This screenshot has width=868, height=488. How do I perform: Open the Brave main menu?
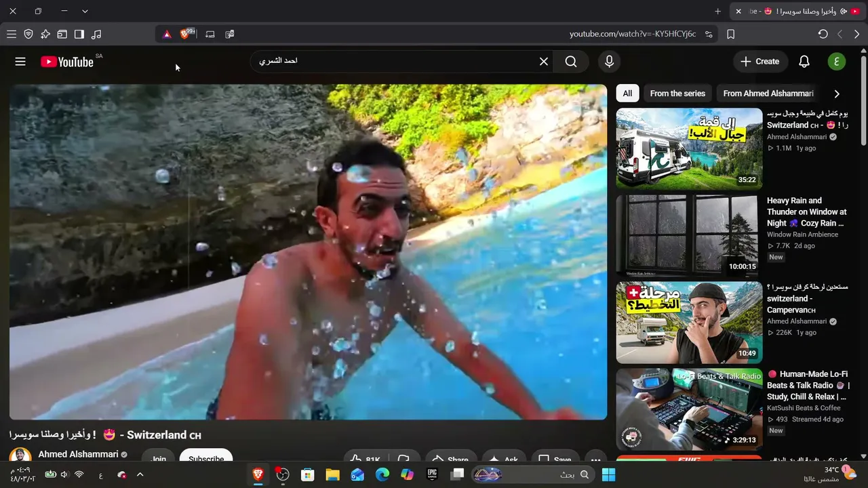tap(12, 34)
